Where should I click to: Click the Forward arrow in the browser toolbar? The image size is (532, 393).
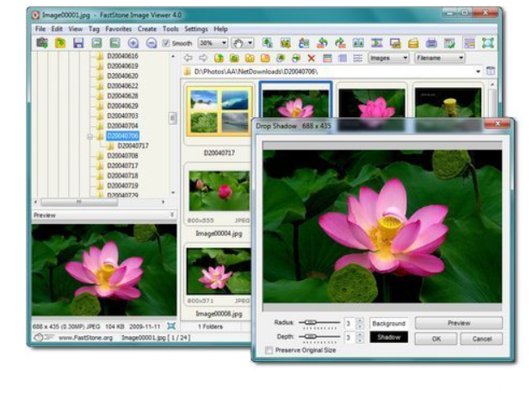(203, 58)
